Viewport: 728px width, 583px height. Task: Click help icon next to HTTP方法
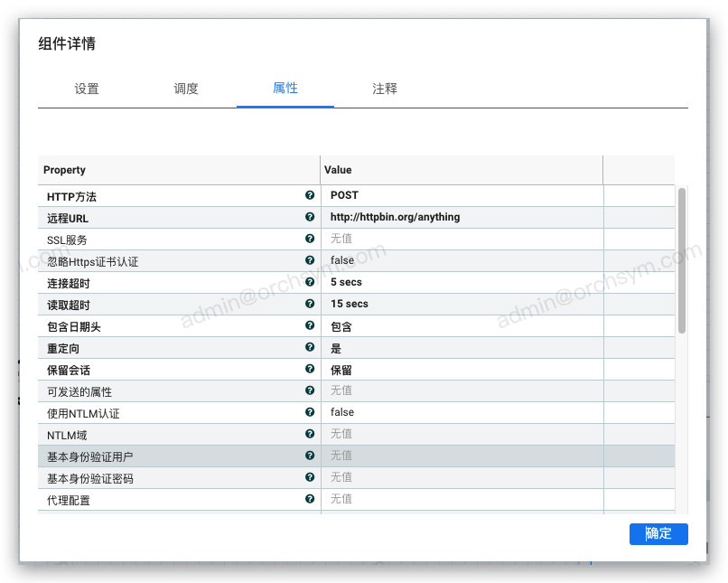click(310, 195)
